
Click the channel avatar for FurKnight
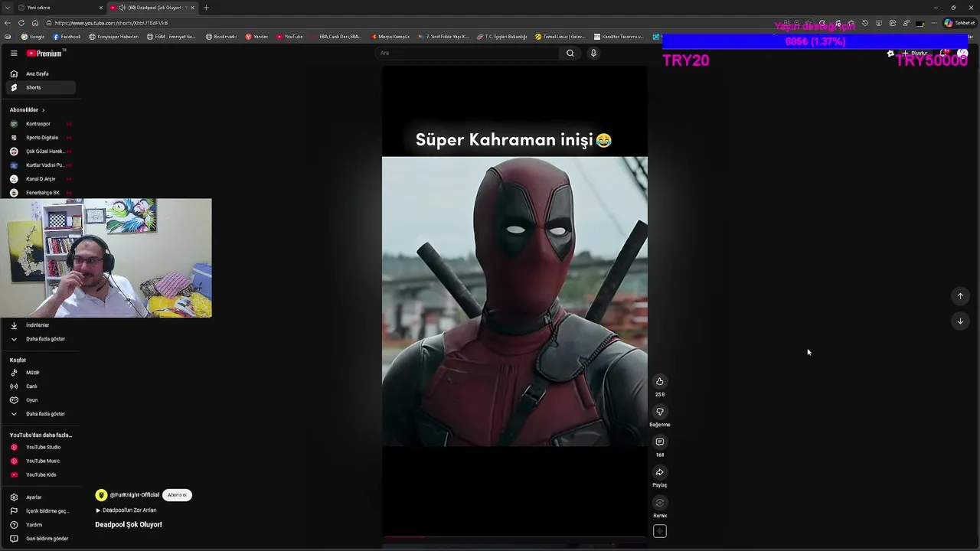pos(101,495)
